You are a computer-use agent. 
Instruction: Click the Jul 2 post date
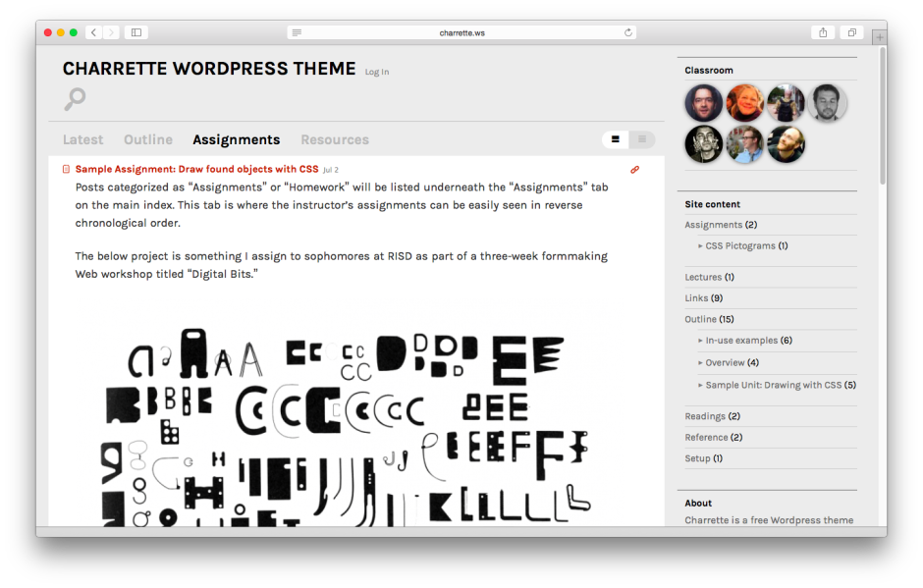pyautogui.click(x=331, y=170)
